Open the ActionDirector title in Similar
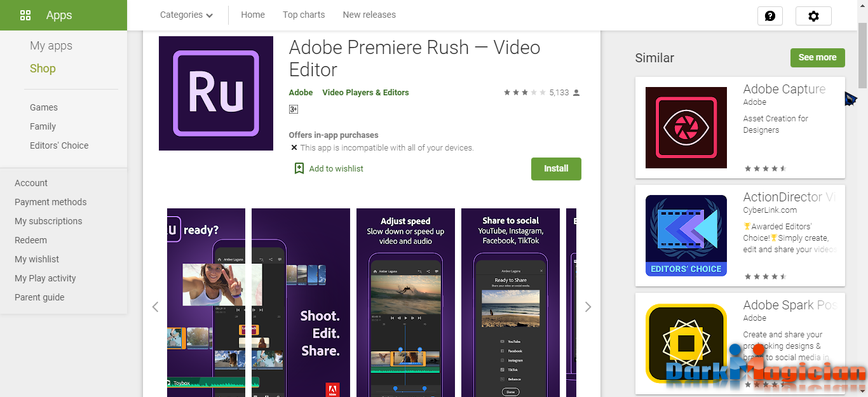Screen dimensions: 868x397 click(x=789, y=197)
